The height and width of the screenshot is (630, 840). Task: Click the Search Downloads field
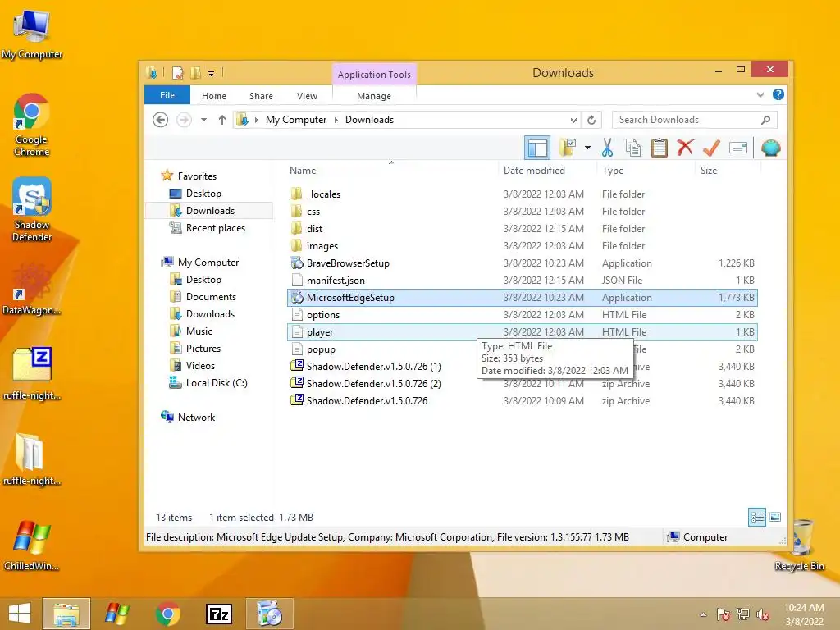click(x=694, y=120)
